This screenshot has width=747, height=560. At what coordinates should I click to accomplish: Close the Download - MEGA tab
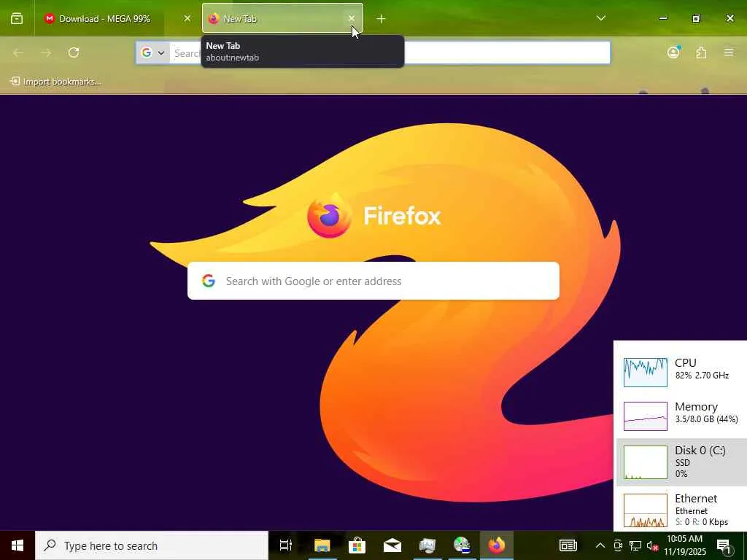pyautogui.click(x=187, y=18)
